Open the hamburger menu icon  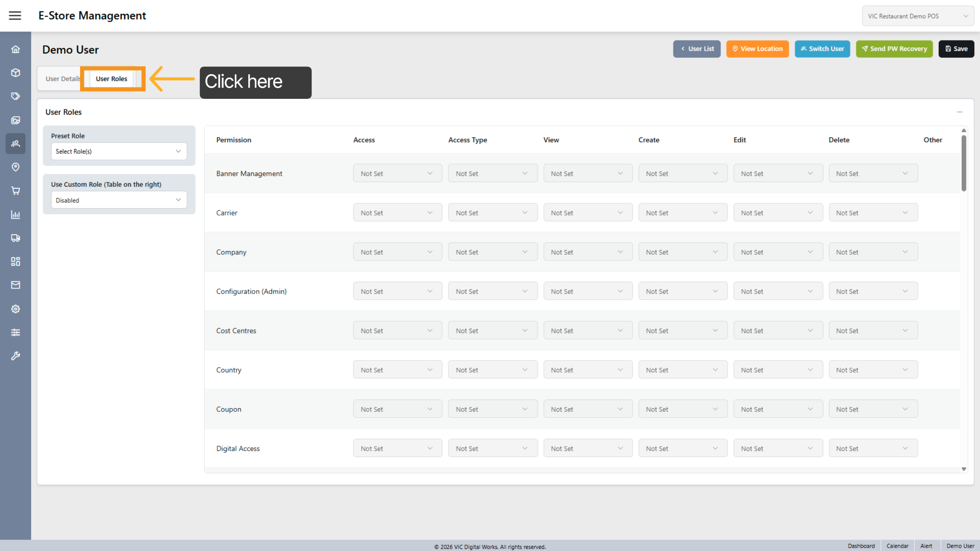15,16
